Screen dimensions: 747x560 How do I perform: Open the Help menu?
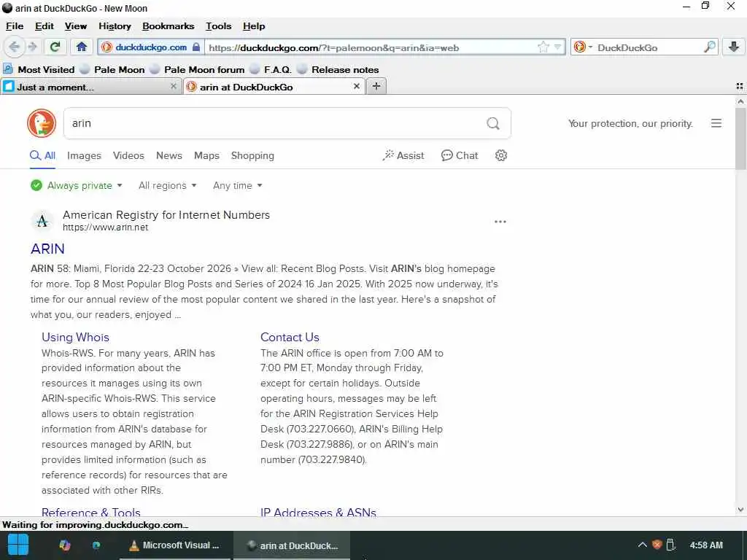pyautogui.click(x=254, y=26)
